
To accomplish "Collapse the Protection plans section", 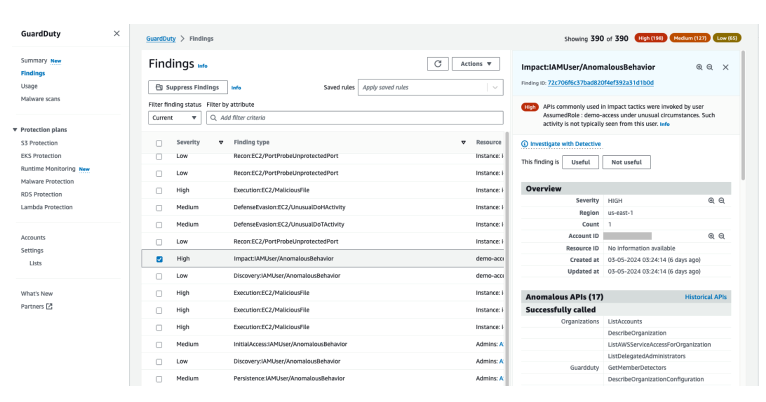I will 15,129.
